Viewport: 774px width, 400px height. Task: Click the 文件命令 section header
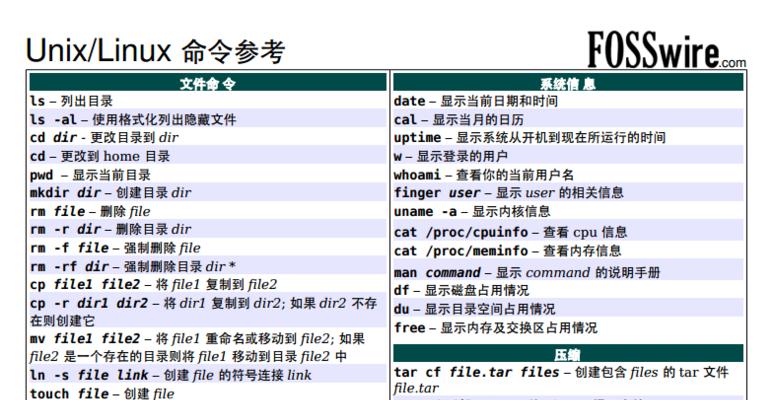tap(208, 82)
